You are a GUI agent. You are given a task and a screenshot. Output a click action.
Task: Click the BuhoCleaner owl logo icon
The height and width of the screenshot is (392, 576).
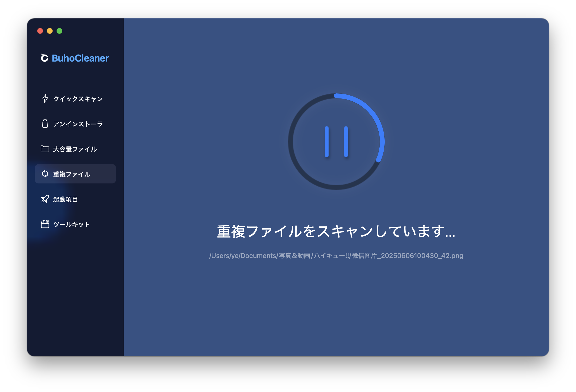click(x=44, y=58)
